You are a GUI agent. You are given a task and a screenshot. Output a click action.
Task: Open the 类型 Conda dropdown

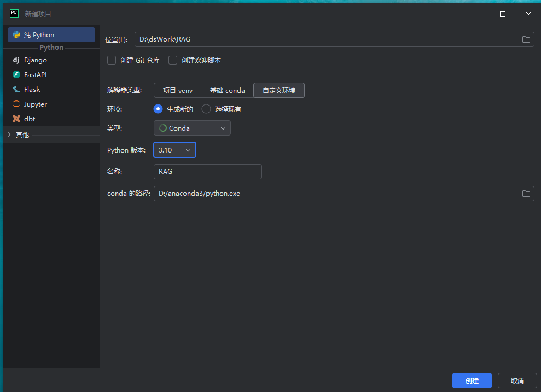[x=192, y=128]
